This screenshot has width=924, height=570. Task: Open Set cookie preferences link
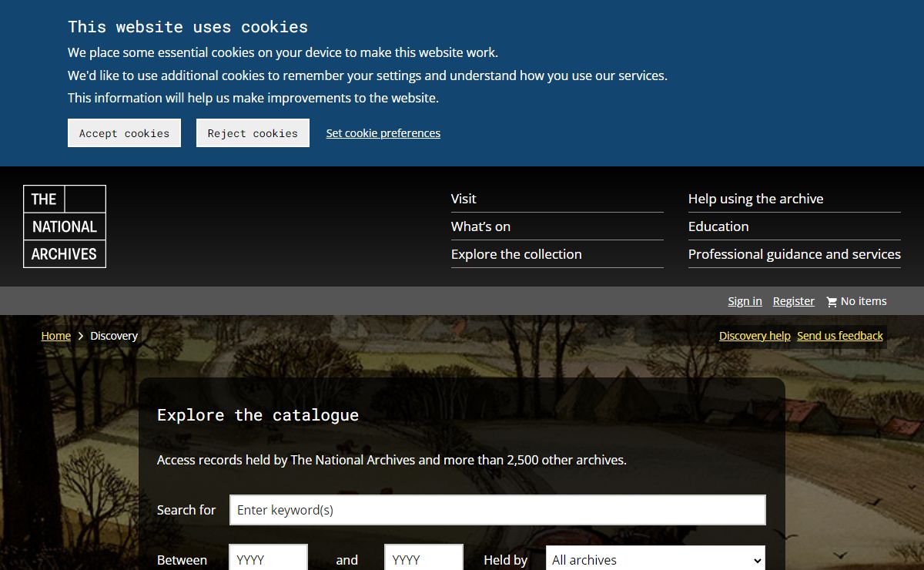[383, 133]
